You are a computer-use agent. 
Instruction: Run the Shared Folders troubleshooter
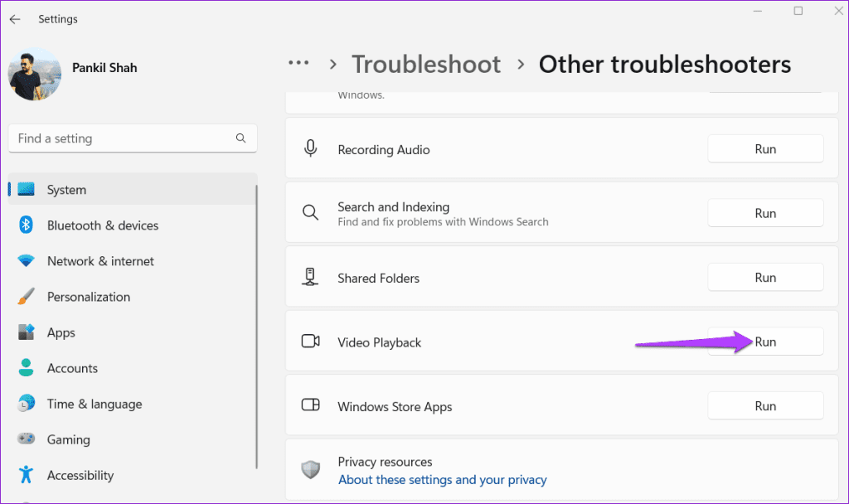point(764,278)
